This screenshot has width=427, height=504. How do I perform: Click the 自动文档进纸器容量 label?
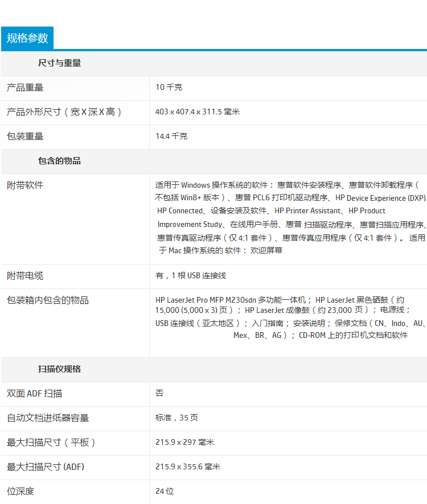coord(48,418)
